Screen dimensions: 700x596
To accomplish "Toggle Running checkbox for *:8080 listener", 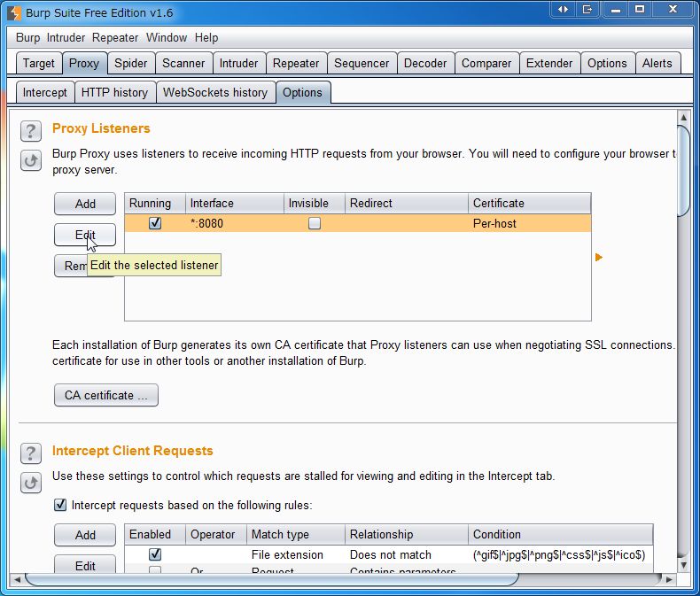I will pyautogui.click(x=155, y=223).
